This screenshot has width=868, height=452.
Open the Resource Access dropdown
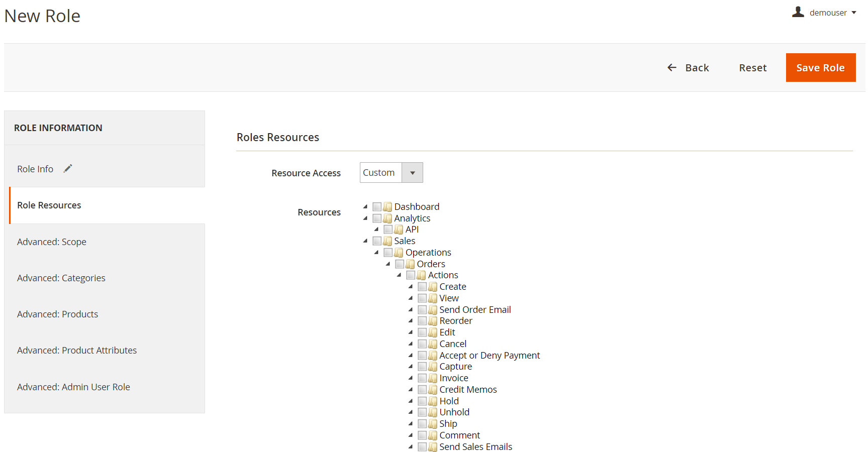[x=392, y=173]
